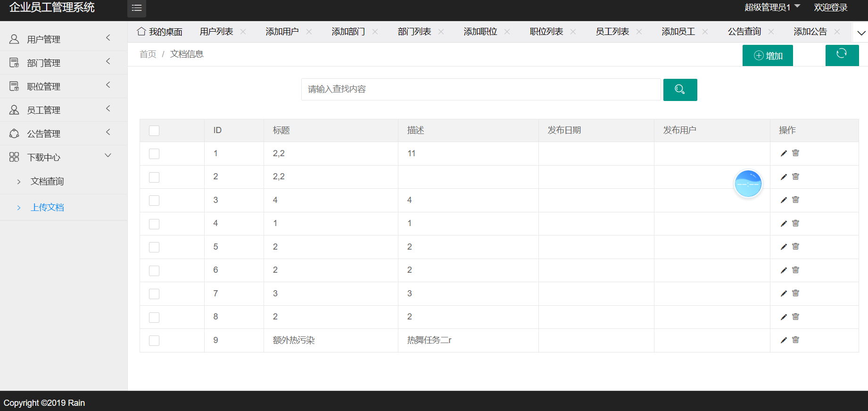868x411 pixels.
Task: Delete row with ID 3 using trash icon
Action: [796, 200]
